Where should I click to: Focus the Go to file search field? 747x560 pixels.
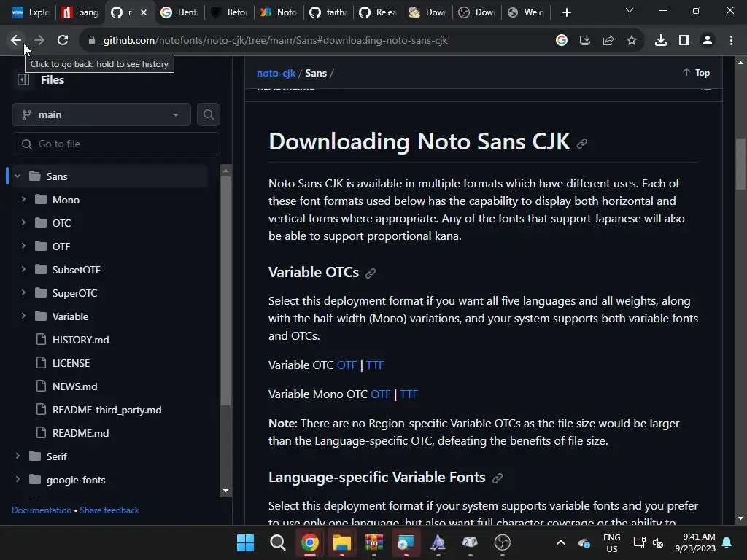click(116, 144)
